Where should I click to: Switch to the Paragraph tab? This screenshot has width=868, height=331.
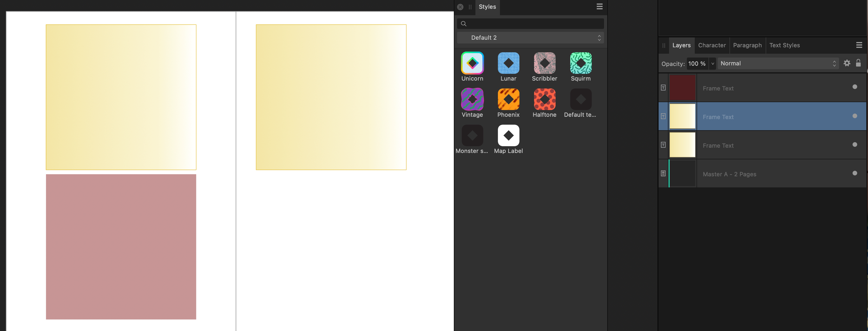(x=747, y=45)
